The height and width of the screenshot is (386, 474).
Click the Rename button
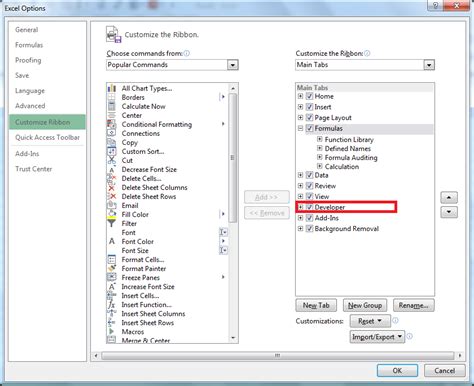click(x=414, y=305)
